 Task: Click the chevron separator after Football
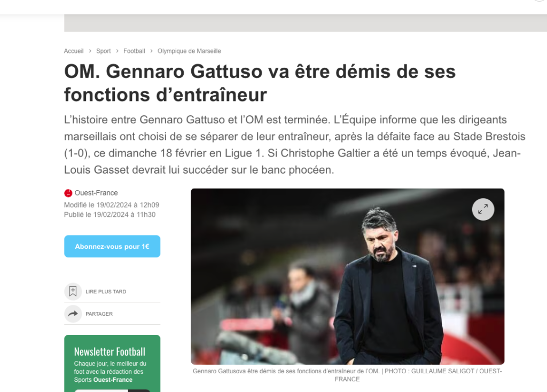[151, 51]
